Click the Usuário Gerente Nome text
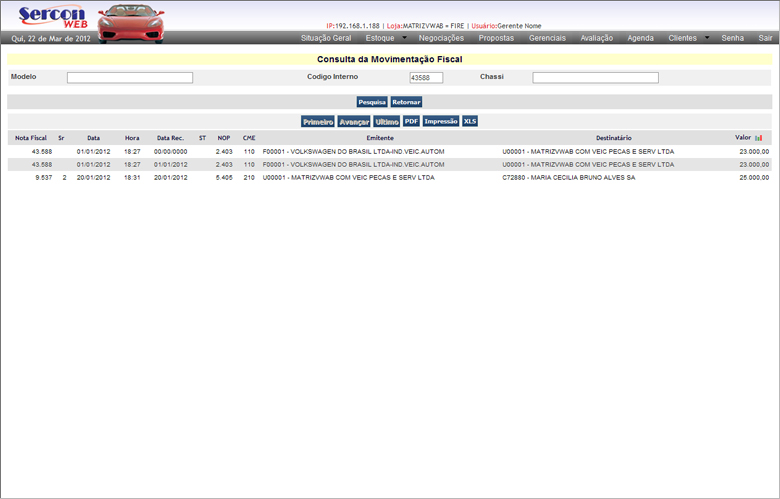This screenshot has width=780, height=499. [506, 26]
